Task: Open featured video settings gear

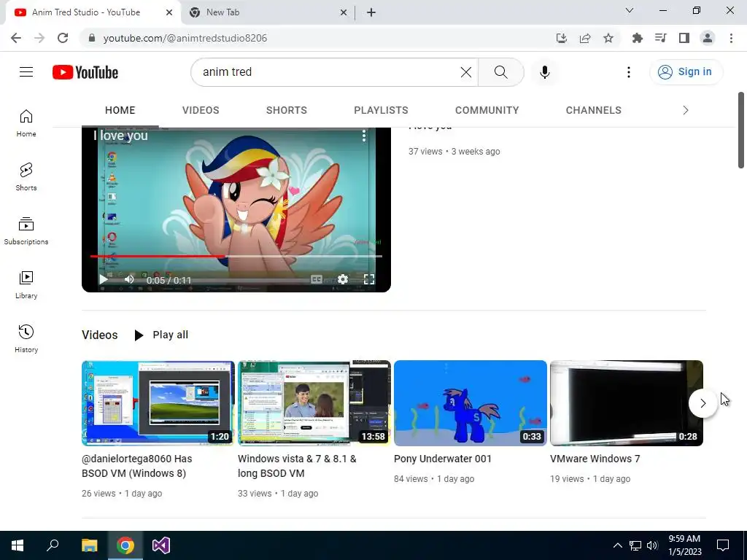Action: tap(343, 279)
